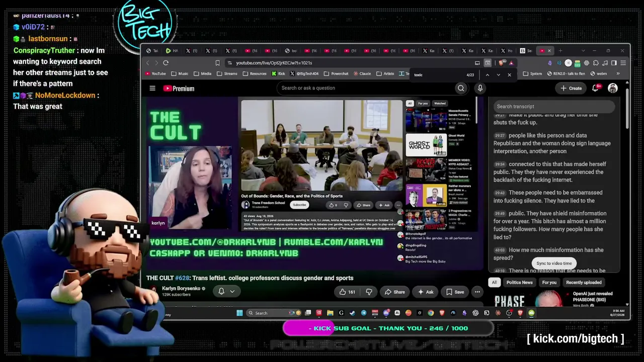Open Steam from the Windows taskbar
Image resolution: width=644 pixels, height=362 pixels.
352,313
